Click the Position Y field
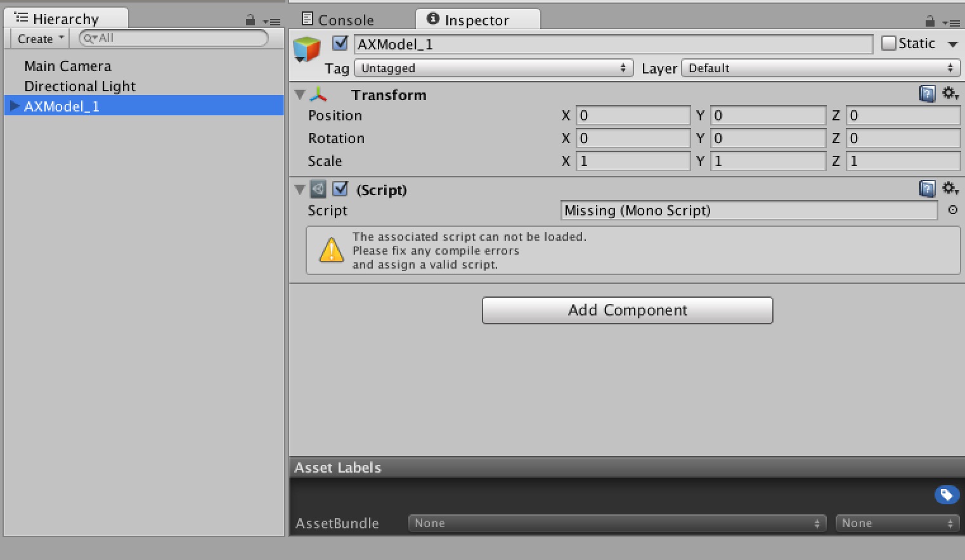965x560 pixels. pos(768,115)
